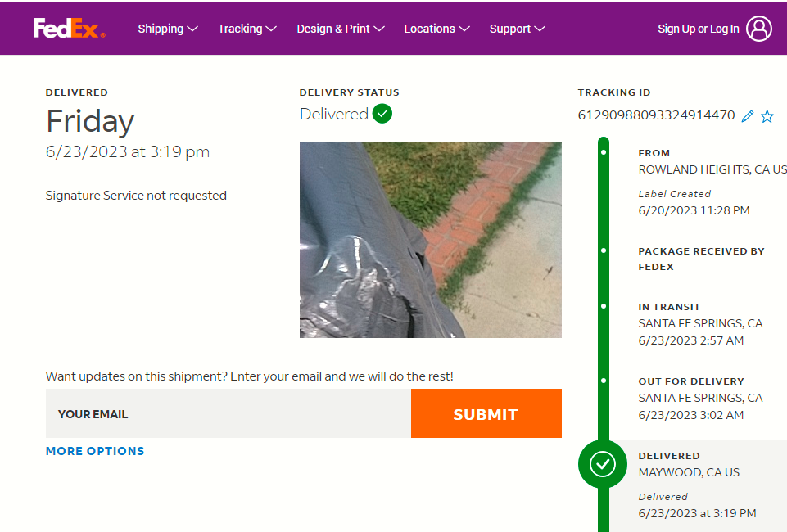Open the Design & Print dropdown

[x=340, y=29]
